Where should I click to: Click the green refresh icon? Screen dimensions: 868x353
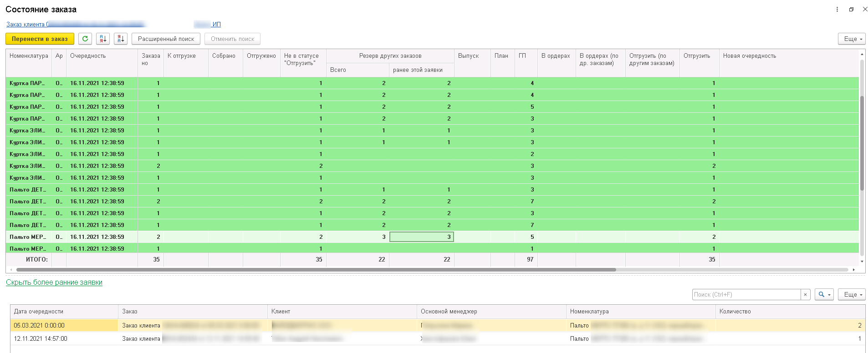click(85, 39)
